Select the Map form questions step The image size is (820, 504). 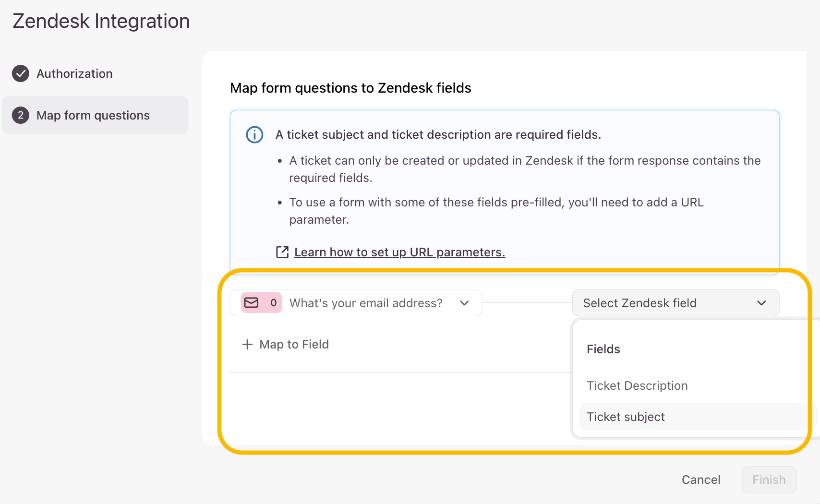(93, 115)
